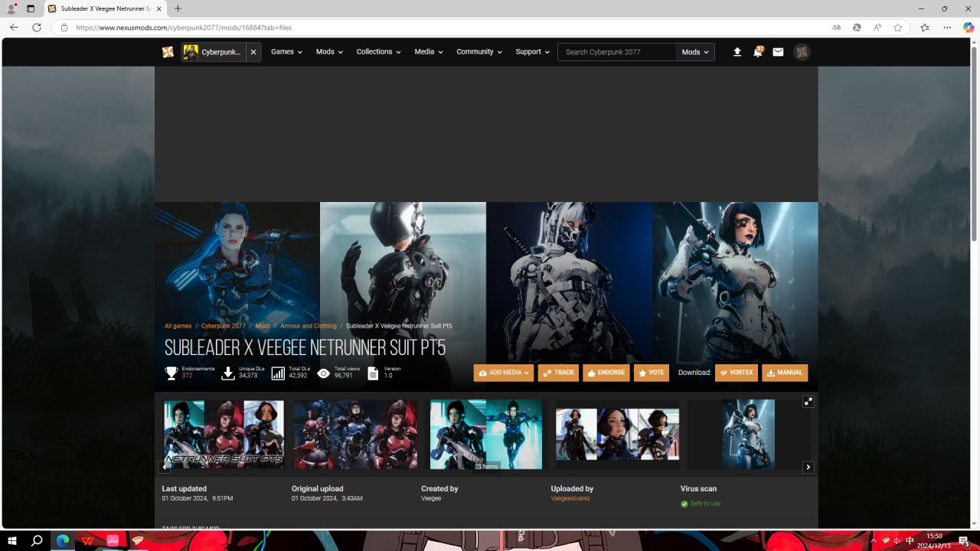
Task: Open browser Settings and more menu
Action: [x=947, y=28]
